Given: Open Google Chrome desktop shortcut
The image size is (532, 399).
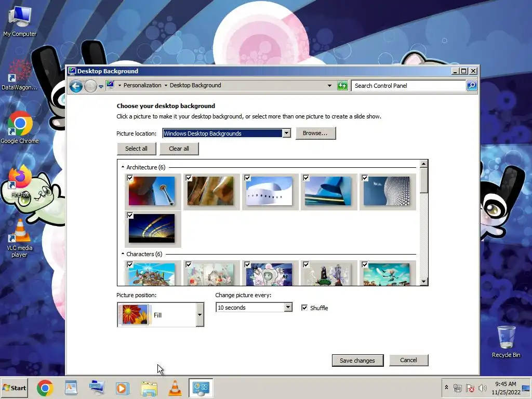Looking at the screenshot, I should pos(19,128).
